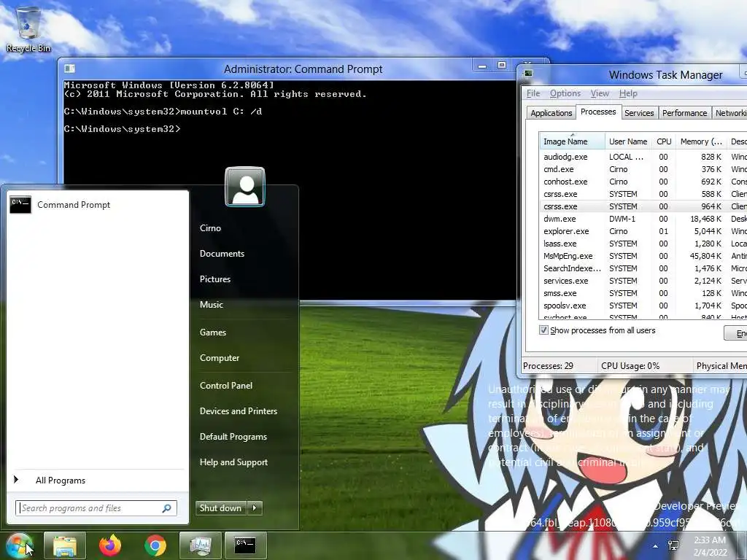The height and width of the screenshot is (560, 747).
Task: Open Computer from Start menu
Action: point(219,358)
